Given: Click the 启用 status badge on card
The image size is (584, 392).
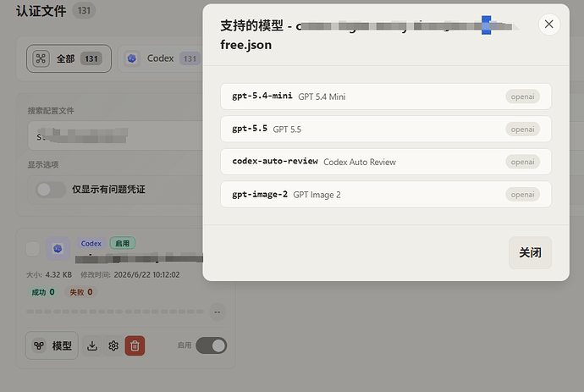Looking at the screenshot, I should [x=122, y=243].
